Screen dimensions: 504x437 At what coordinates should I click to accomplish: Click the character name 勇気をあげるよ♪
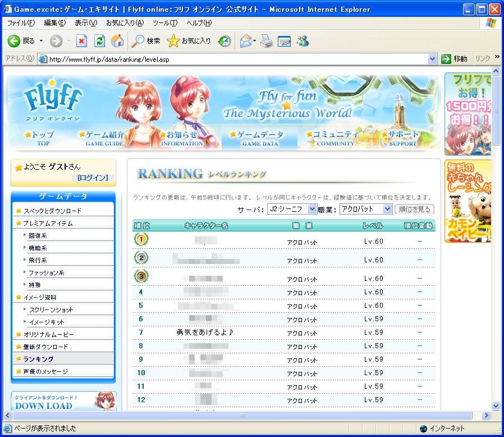coord(205,332)
